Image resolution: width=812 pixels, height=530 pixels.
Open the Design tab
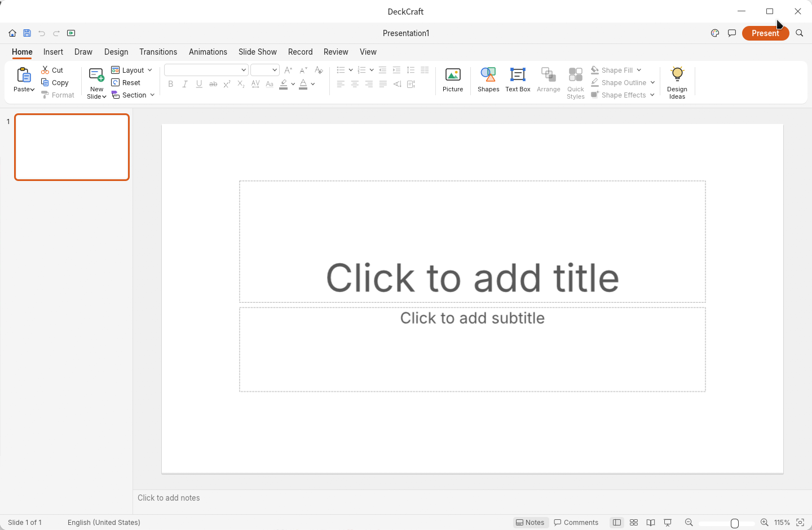click(x=116, y=52)
